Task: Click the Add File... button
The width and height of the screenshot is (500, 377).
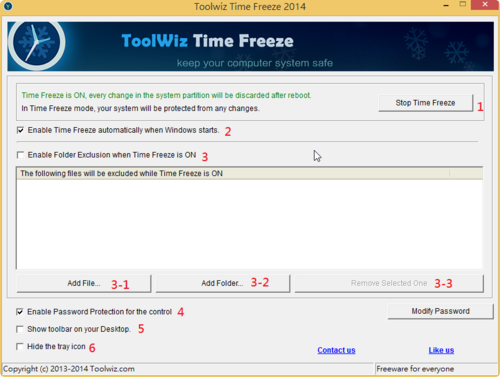Action: click(x=84, y=283)
